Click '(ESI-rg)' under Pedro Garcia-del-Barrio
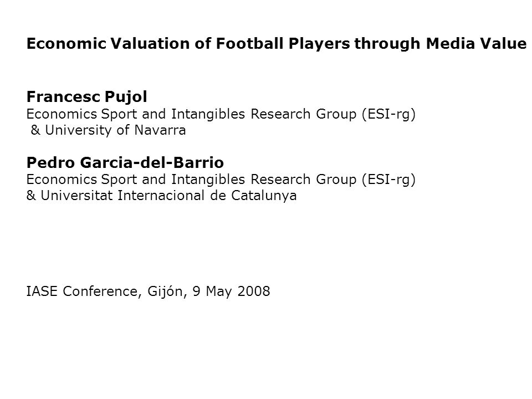Viewport: 532px width, 399px height. [x=388, y=180]
